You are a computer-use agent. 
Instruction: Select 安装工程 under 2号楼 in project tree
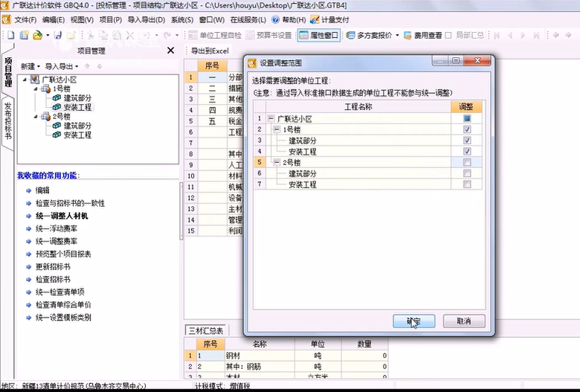point(77,135)
